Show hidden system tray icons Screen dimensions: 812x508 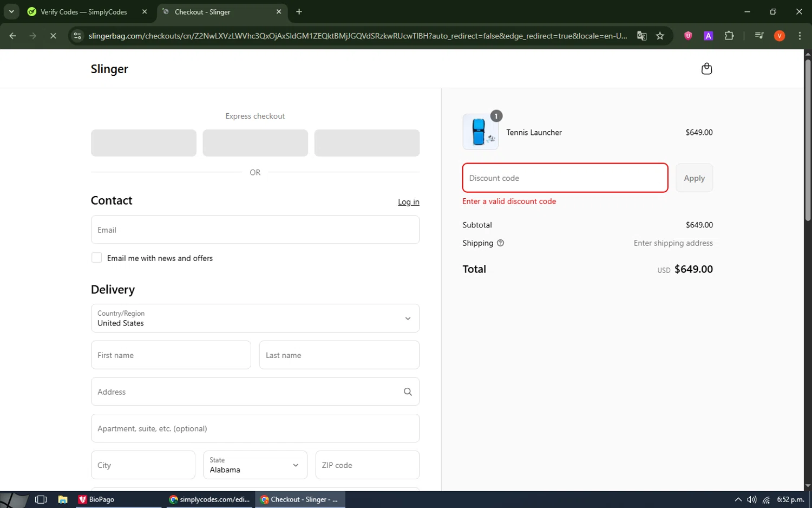(x=738, y=499)
